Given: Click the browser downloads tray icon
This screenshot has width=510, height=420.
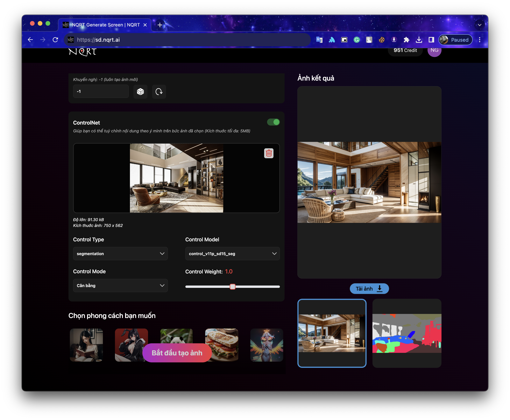Looking at the screenshot, I should click(x=419, y=40).
